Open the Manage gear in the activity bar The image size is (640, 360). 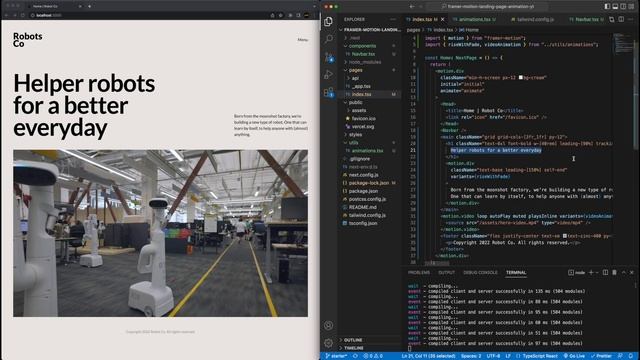[329, 343]
